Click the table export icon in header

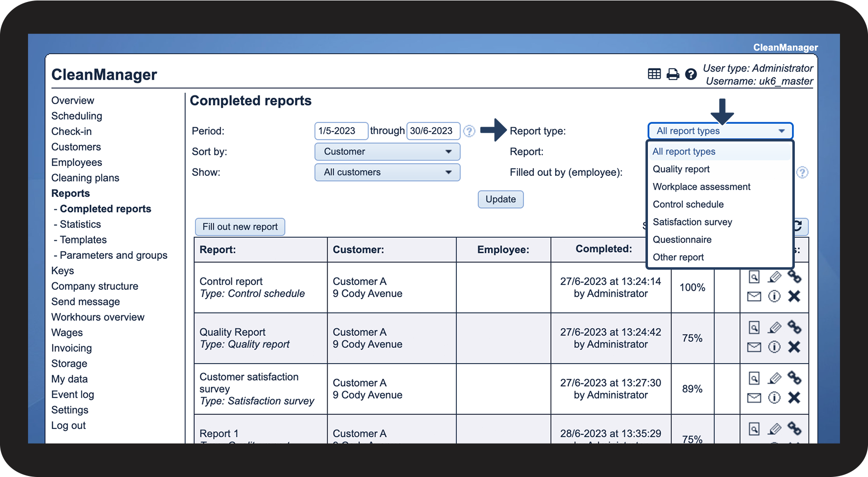pyautogui.click(x=654, y=74)
